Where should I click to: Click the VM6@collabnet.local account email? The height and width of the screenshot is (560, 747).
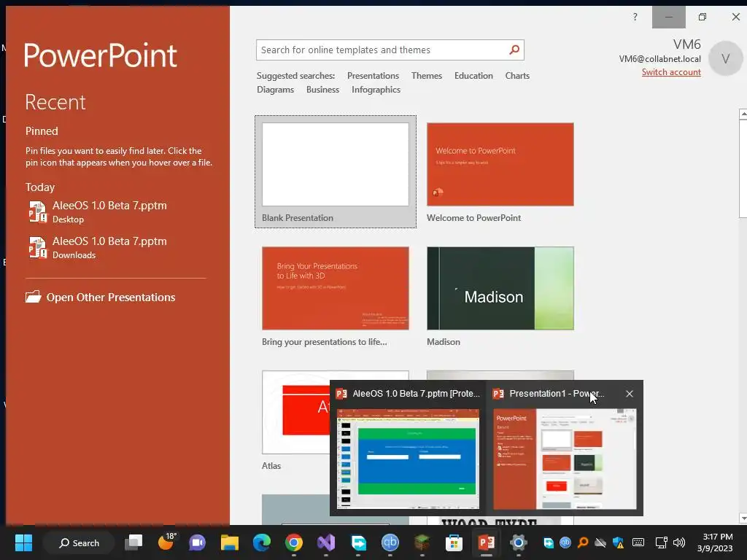(x=659, y=59)
